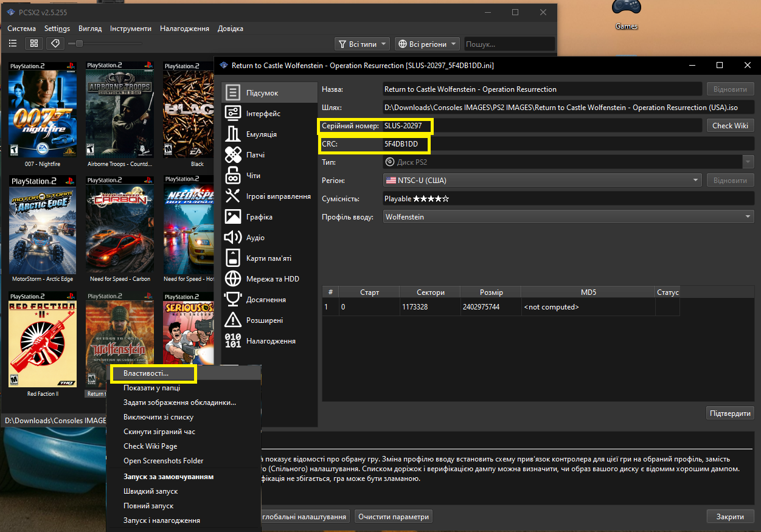Open the Профіль вводу Wolfenstein dropdown

(568, 217)
